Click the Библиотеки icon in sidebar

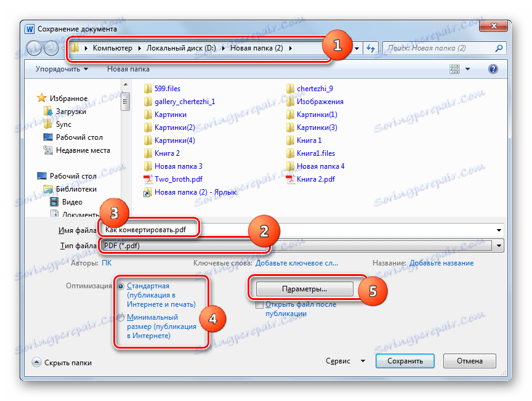click(x=48, y=188)
